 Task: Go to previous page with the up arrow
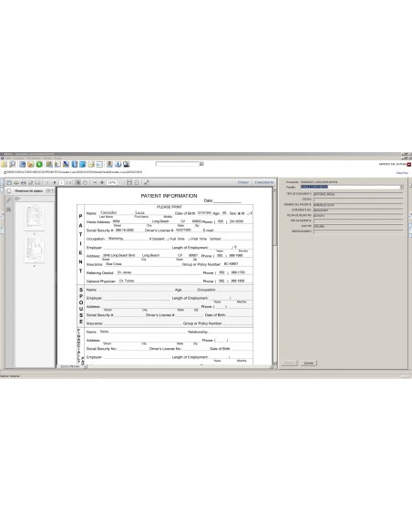pyautogui.click(x=47, y=182)
